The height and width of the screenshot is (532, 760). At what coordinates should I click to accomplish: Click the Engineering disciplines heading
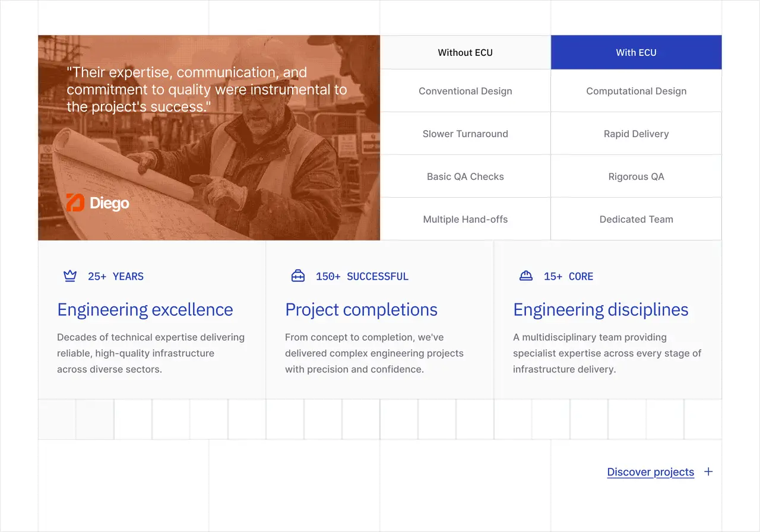point(601,309)
